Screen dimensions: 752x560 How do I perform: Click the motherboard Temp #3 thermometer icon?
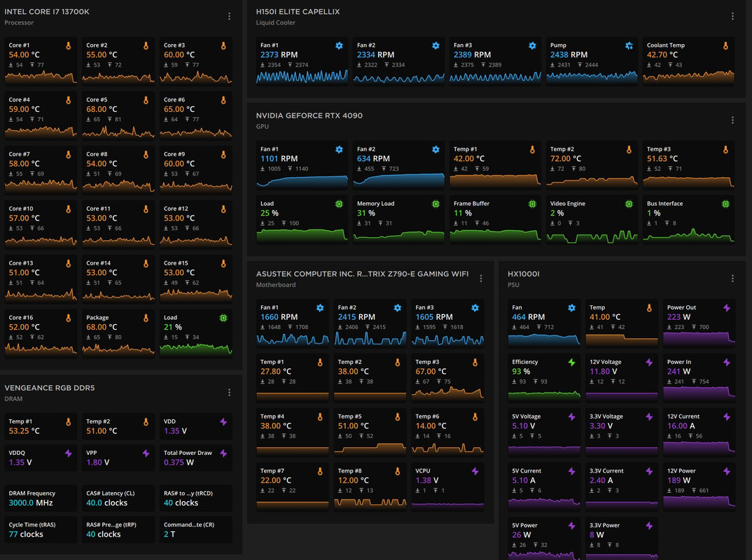tap(475, 363)
